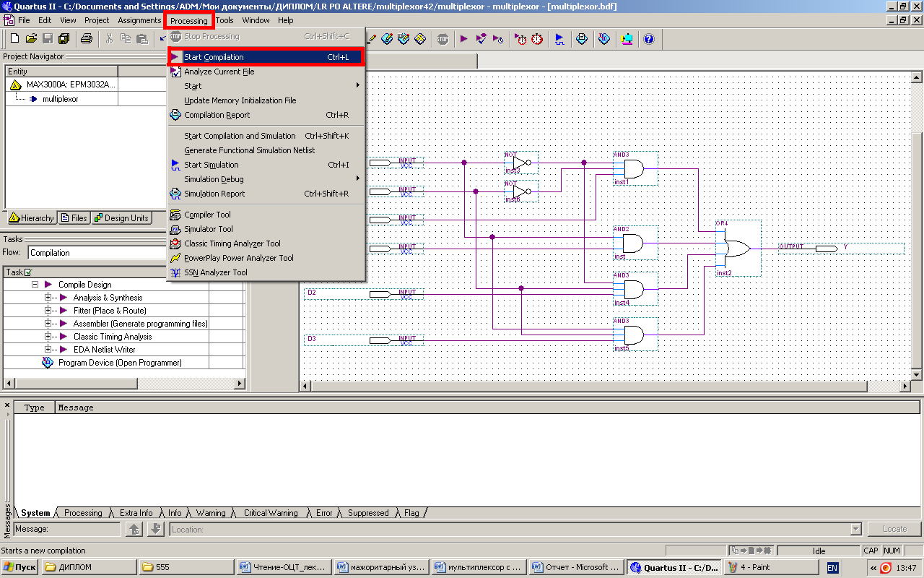The height and width of the screenshot is (578, 924).
Task: Open the Processing menu in the menu bar
Action: 189,21
